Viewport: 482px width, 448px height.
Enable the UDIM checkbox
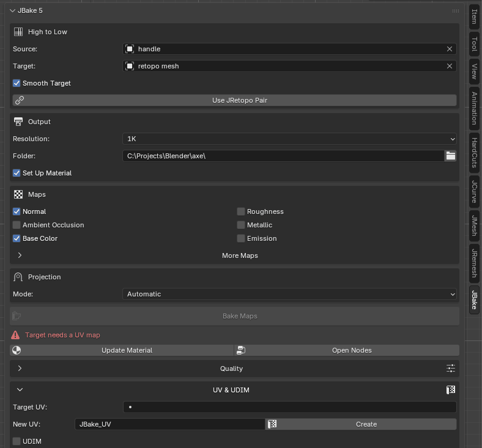point(17,441)
